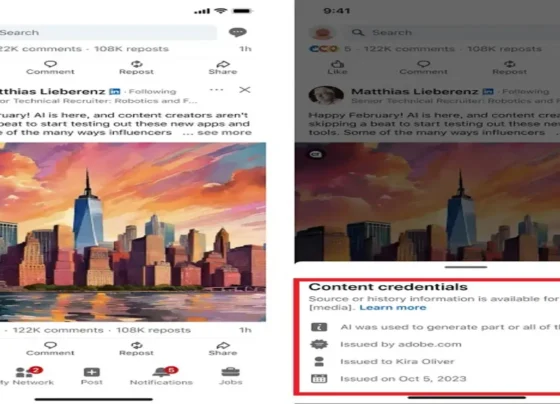This screenshot has width=560, height=404.
Task: Switch to Jobs tab
Action: pos(231,376)
